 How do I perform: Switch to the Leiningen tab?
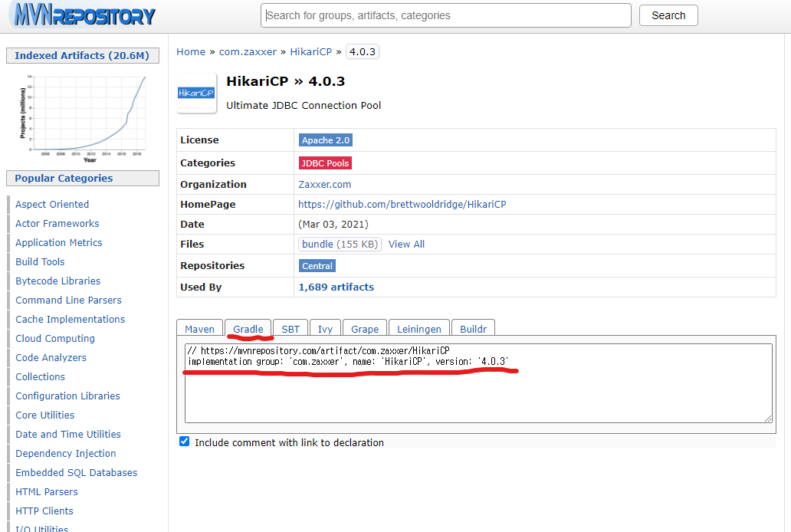(419, 329)
